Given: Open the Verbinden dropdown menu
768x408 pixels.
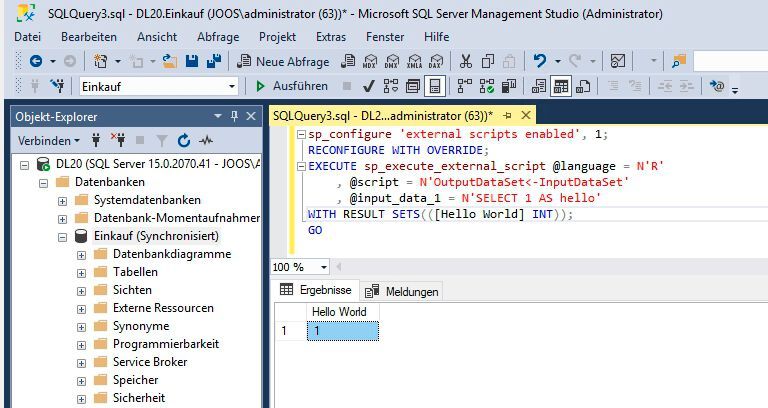Looking at the screenshot, I should coord(49,141).
